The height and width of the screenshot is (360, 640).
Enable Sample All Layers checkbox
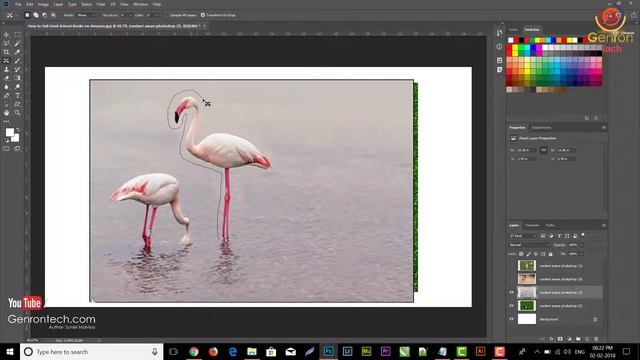pos(168,15)
